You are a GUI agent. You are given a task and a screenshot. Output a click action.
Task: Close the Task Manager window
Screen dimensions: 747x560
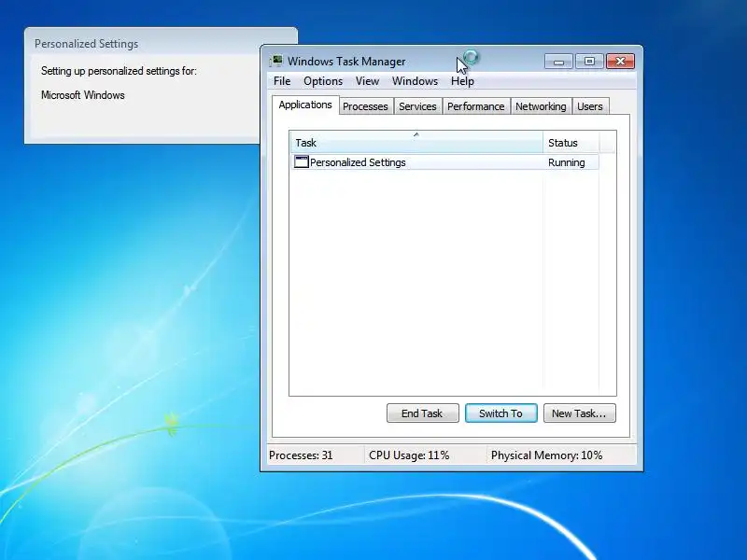point(620,62)
